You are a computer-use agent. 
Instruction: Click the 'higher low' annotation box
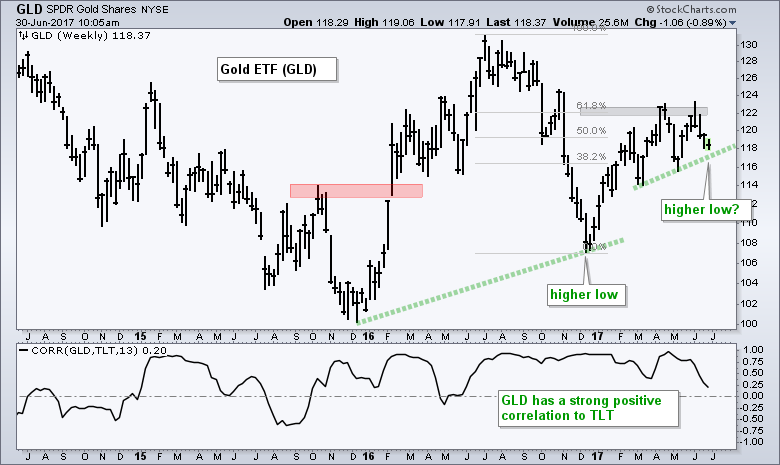[586, 295]
